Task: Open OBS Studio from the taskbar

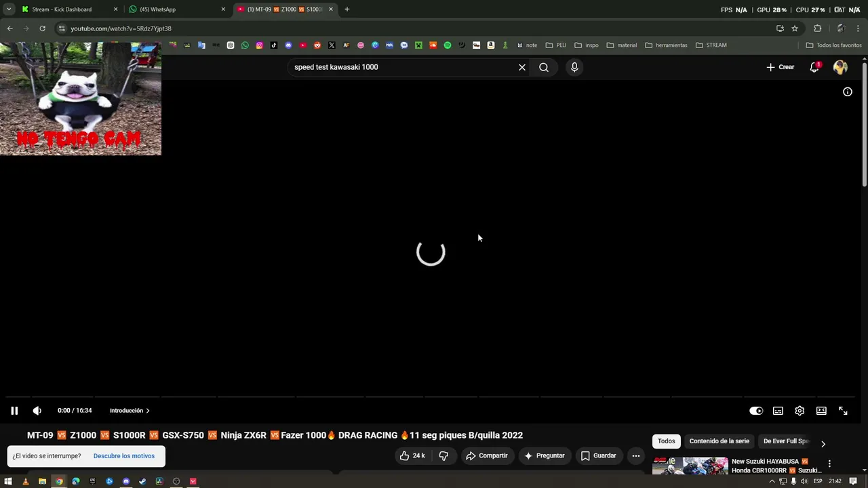Action: 176,481
